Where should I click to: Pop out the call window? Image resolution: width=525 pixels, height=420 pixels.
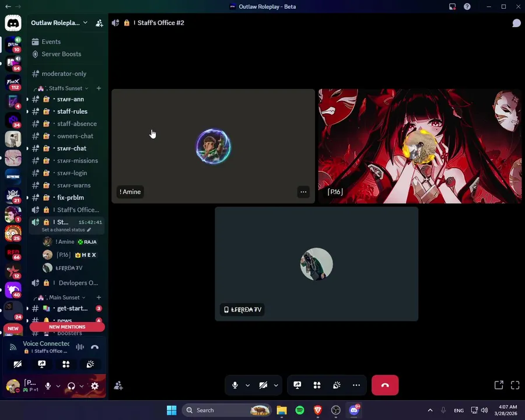coord(499,385)
